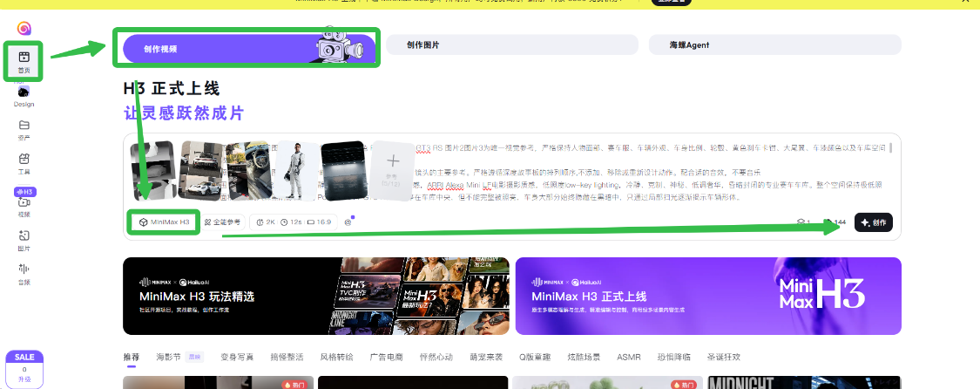Image resolution: width=980 pixels, height=389 pixels.
Task: Select the 创作视频 tab
Action: tap(249, 48)
